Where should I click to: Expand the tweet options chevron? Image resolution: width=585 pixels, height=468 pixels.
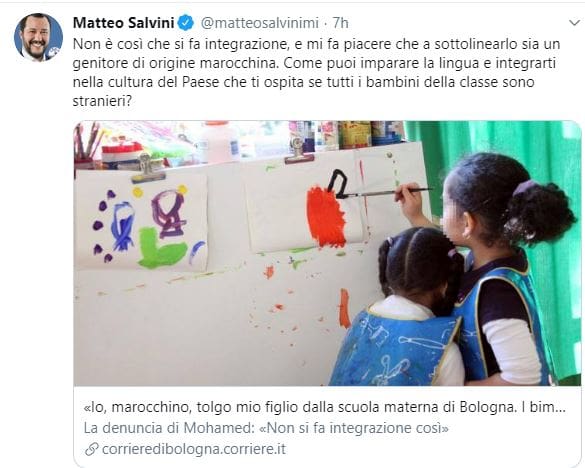pos(575,23)
